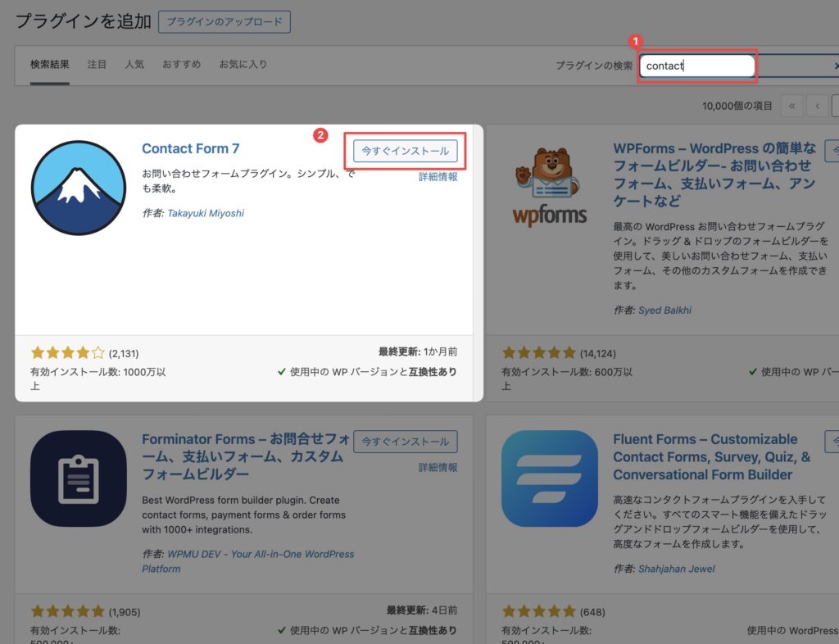The height and width of the screenshot is (644, 839).
Task: Click the Fluent Forms star rating
Action: click(539, 611)
